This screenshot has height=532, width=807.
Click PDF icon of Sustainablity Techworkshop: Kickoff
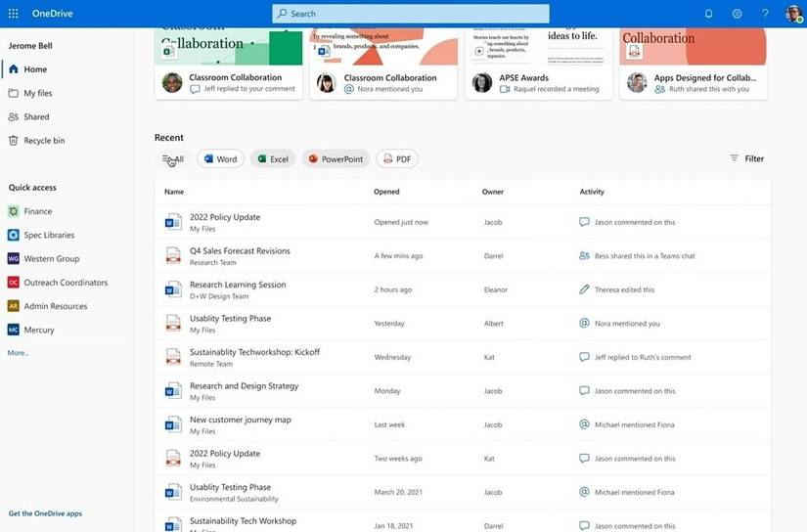point(173,357)
